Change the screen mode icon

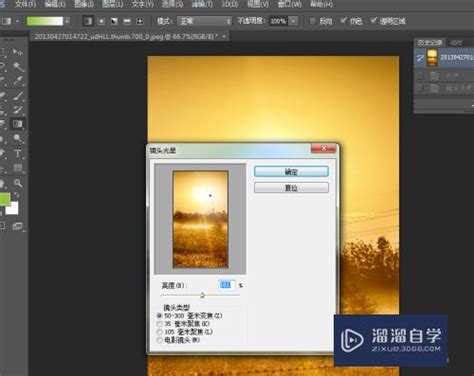pos(17,226)
